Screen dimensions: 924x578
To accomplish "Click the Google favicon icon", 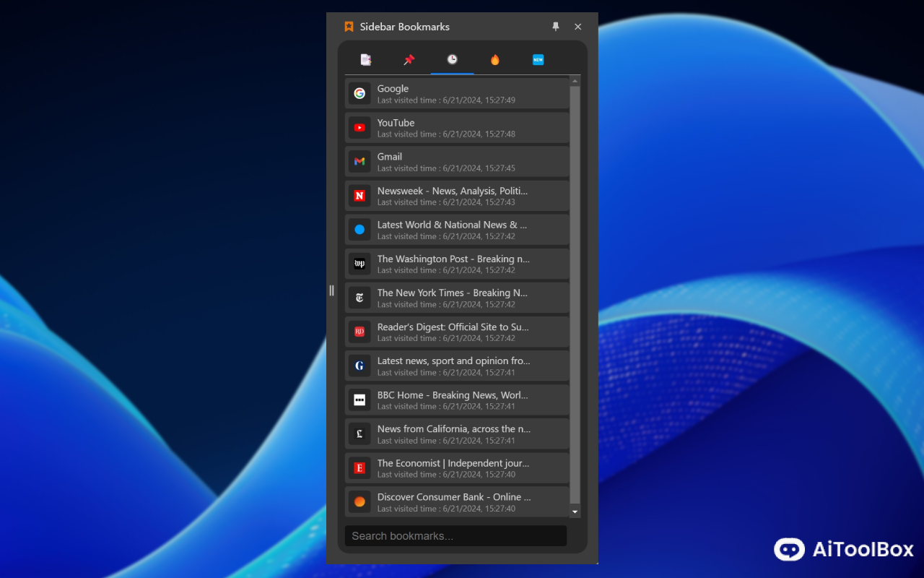I will coord(359,93).
